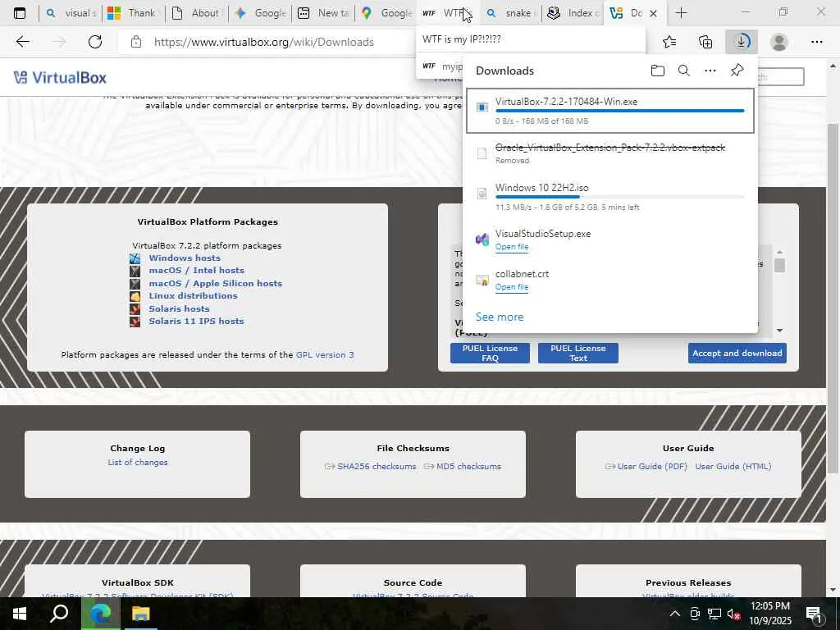840x630 pixels.
Task: Go back to the previous page
Action: [22, 42]
